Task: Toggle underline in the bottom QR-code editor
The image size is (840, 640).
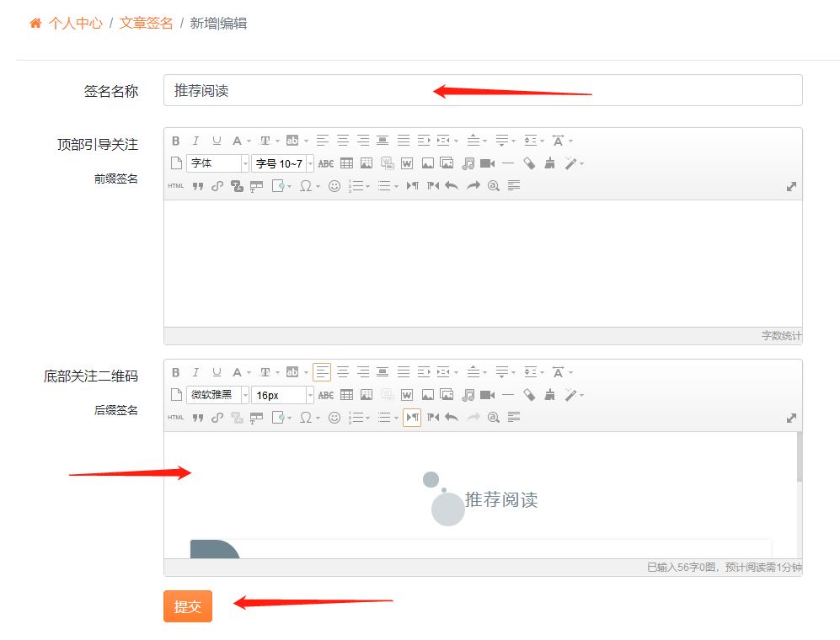Action: [x=217, y=372]
